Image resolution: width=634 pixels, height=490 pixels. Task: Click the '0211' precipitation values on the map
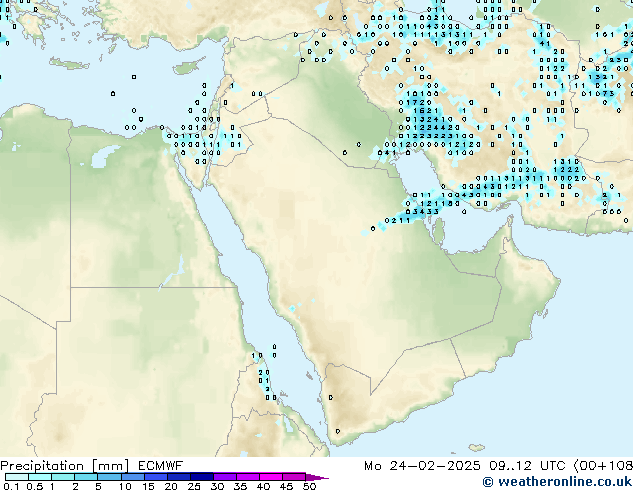(x=398, y=220)
